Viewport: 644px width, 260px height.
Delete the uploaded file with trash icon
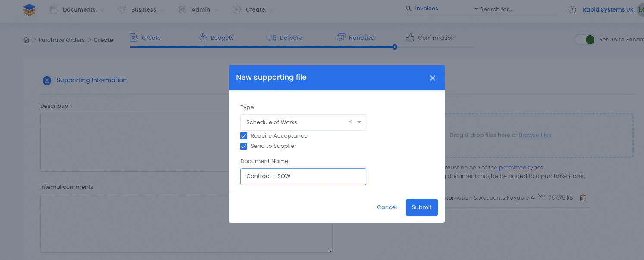tap(583, 198)
